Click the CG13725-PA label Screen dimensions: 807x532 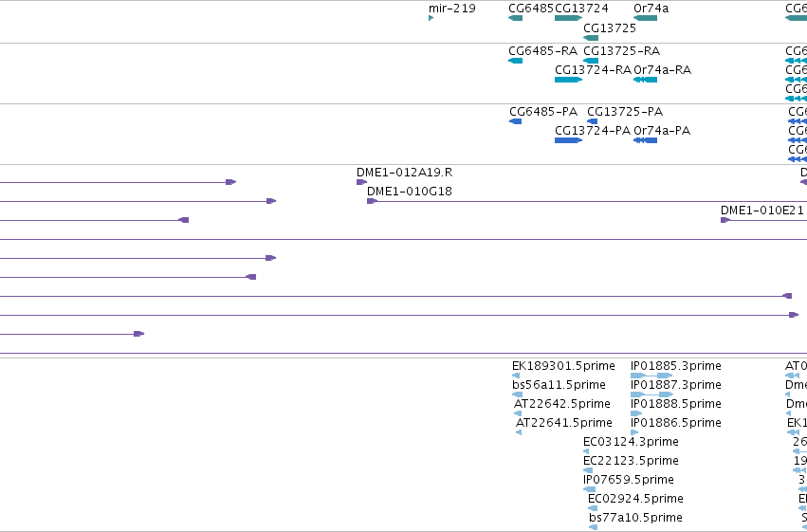(x=625, y=112)
